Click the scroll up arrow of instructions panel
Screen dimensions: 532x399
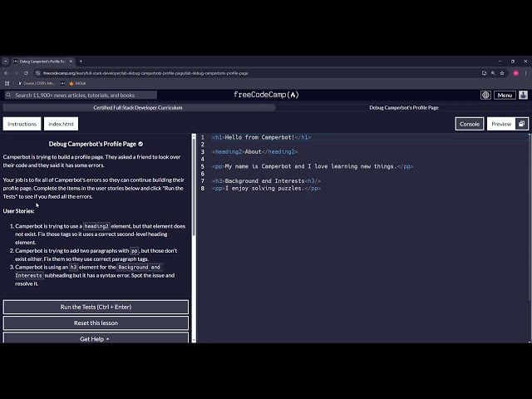point(194,136)
